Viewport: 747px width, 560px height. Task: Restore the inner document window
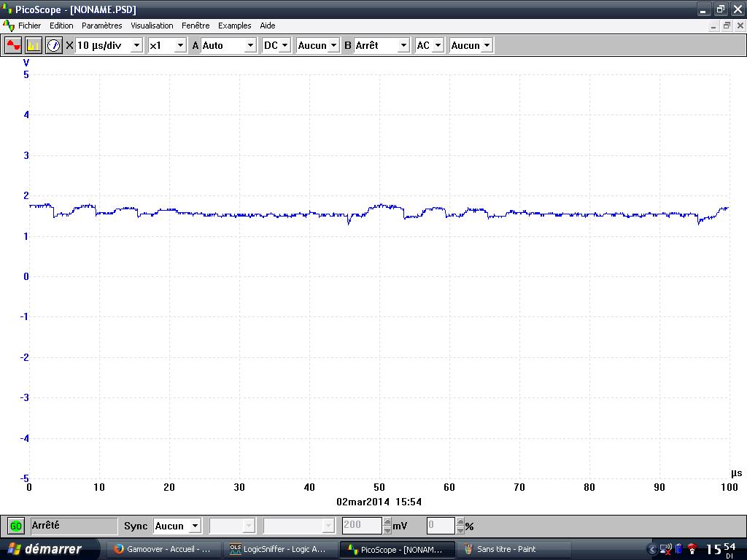727,26
